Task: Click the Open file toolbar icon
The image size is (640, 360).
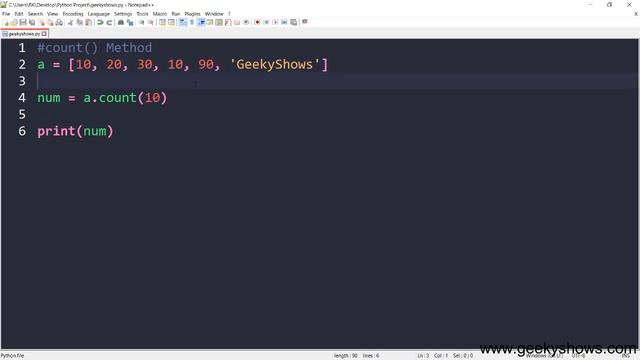Action: (x=14, y=22)
